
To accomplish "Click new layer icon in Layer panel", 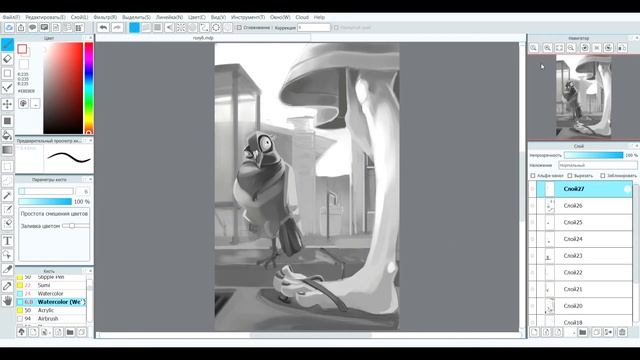I will point(535,332).
